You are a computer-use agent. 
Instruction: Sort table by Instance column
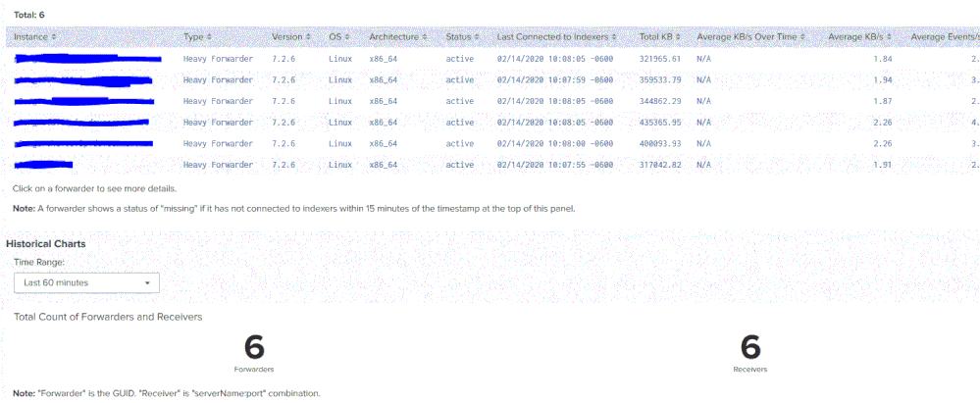pyautogui.click(x=35, y=36)
